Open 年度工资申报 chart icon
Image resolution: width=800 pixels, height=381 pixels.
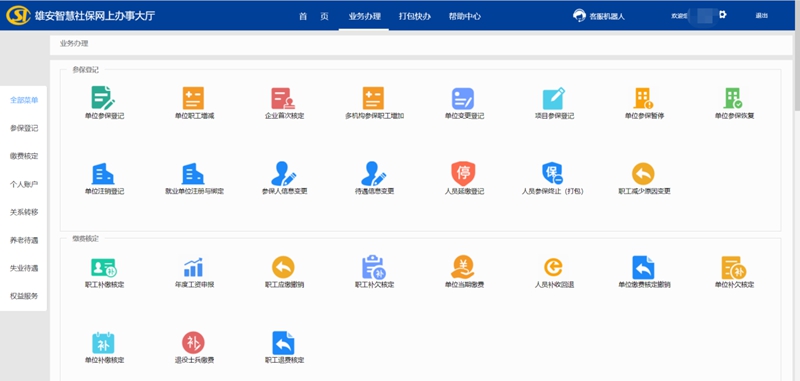[x=194, y=267]
